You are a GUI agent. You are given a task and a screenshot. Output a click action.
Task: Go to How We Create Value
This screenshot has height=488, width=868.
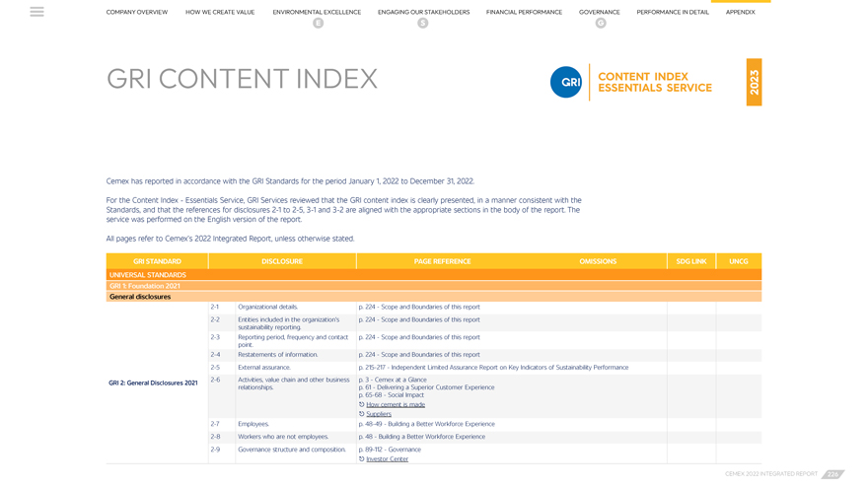pos(220,12)
